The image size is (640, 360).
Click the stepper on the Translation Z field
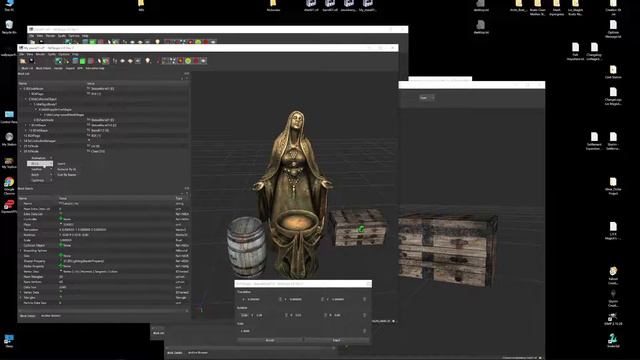(364, 299)
